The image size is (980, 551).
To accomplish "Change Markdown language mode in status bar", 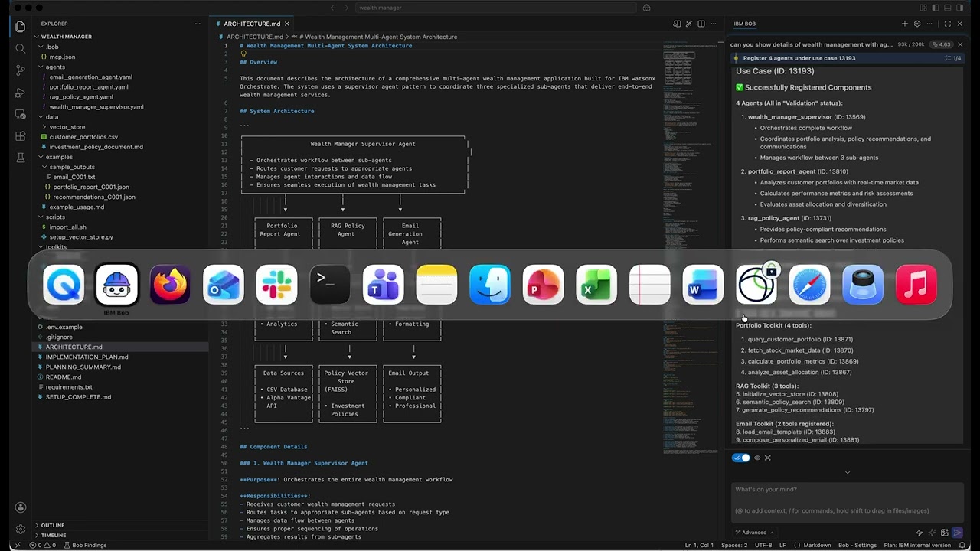I will pos(817,546).
